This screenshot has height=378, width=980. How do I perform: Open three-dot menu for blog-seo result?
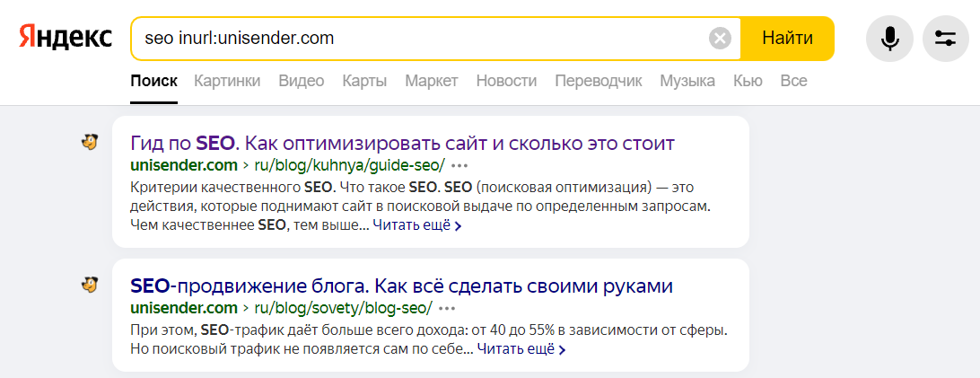point(448,309)
